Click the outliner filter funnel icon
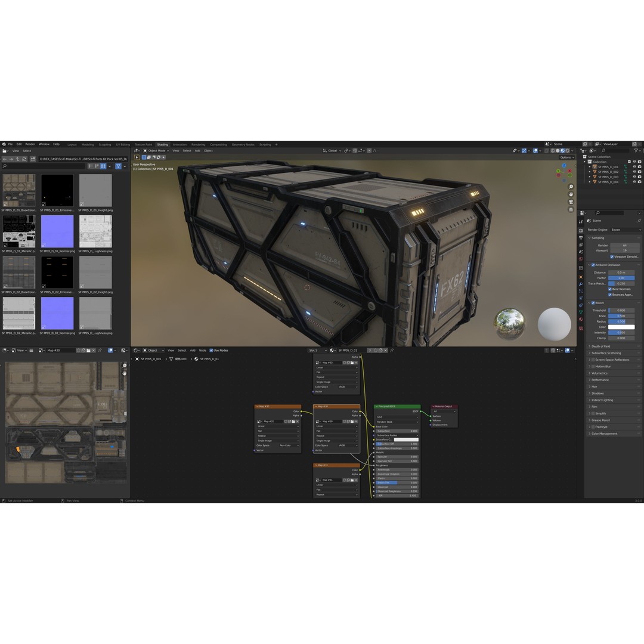 tap(636, 151)
